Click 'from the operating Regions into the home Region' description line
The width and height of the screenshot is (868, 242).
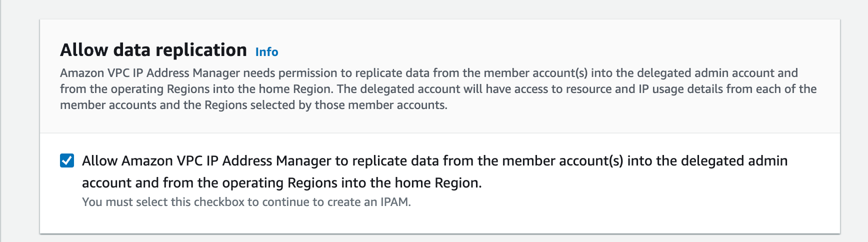[x=195, y=89]
